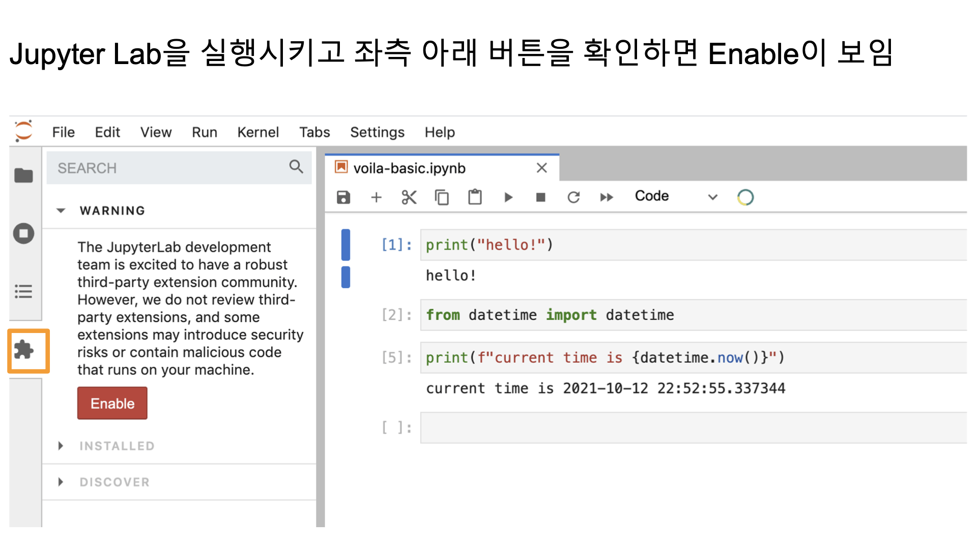
Task: Open the Edit menu
Action: pyautogui.click(x=107, y=132)
